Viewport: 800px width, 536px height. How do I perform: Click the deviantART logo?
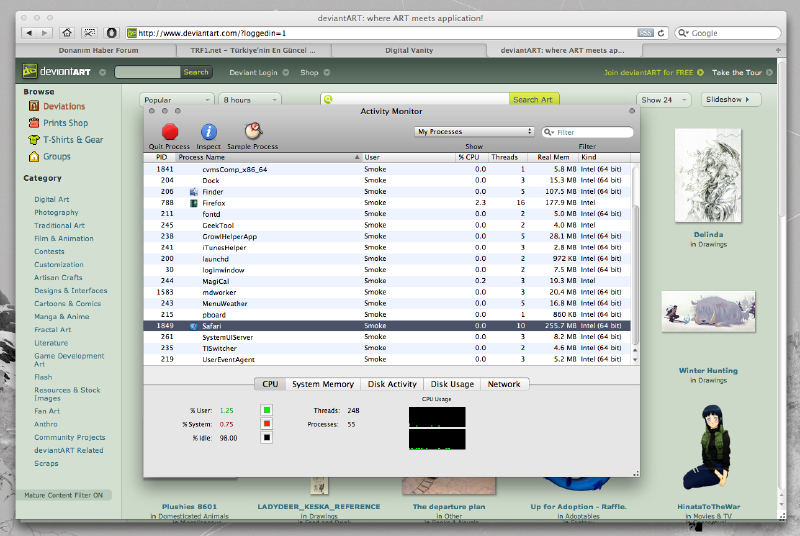57,71
